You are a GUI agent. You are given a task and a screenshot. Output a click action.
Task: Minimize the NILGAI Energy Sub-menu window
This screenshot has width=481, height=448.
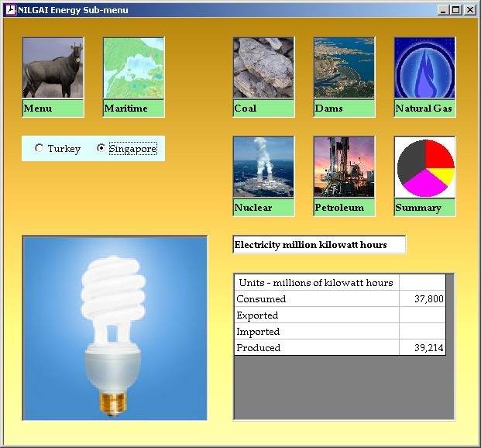pos(443,10)
